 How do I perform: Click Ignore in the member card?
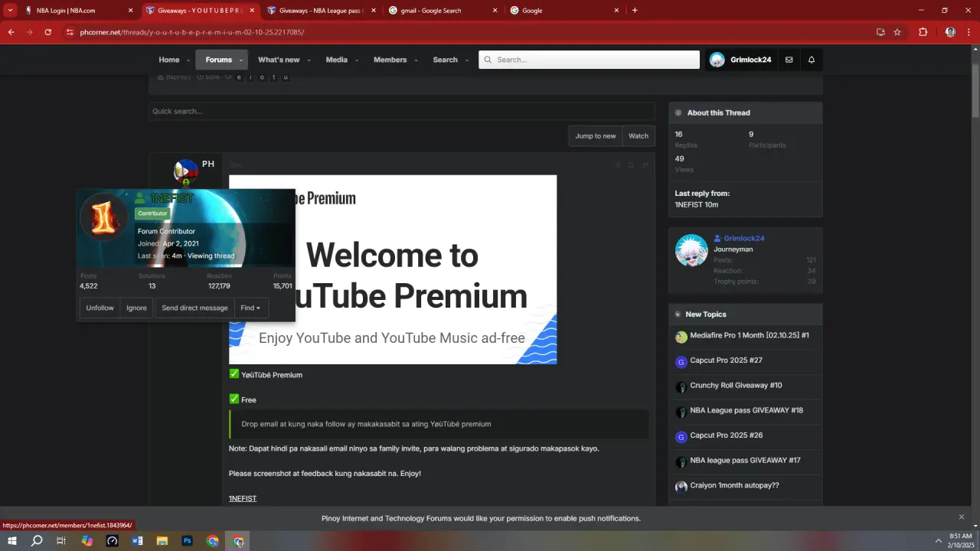(x=136, y=308)
